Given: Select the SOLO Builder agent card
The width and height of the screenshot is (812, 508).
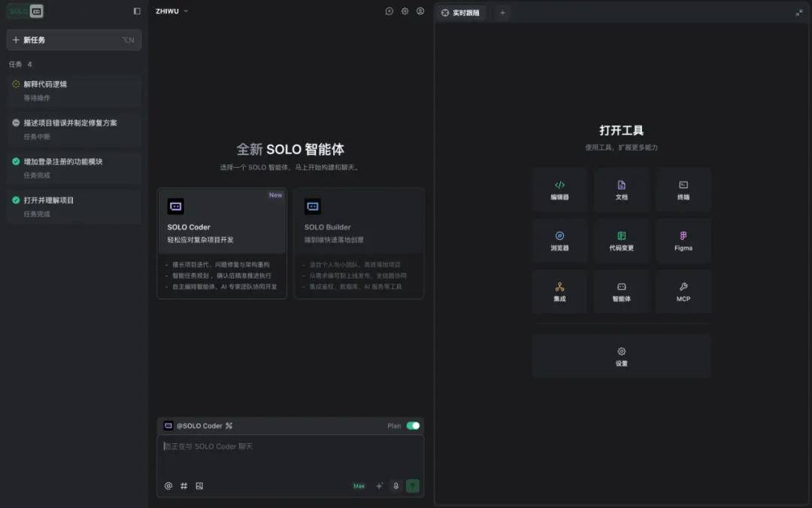Looking at the screenshot, I should pyautogui.click(x=359, y=243).
